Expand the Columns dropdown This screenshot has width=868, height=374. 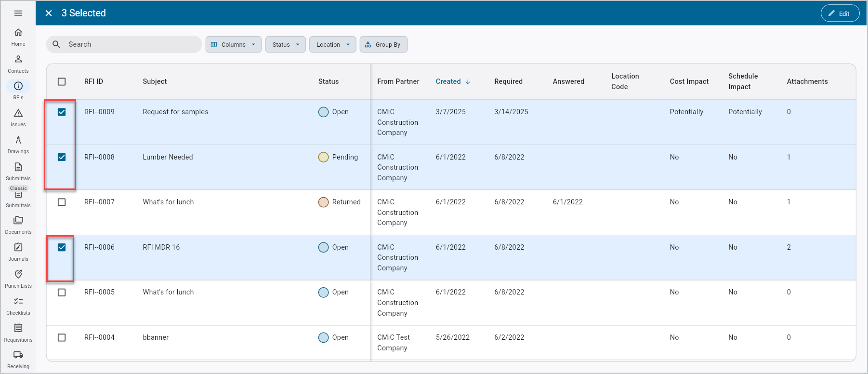point(234,44)
